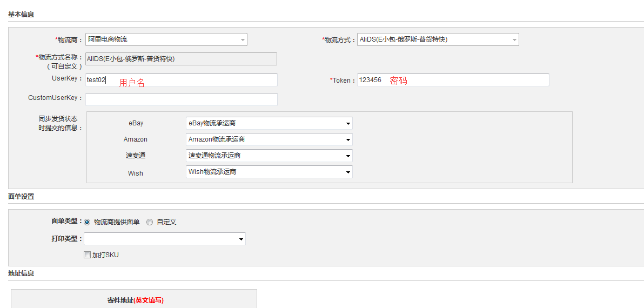Click the CustomUserKey label text
This screenshot has height=308, width=644.
(55, 98)
